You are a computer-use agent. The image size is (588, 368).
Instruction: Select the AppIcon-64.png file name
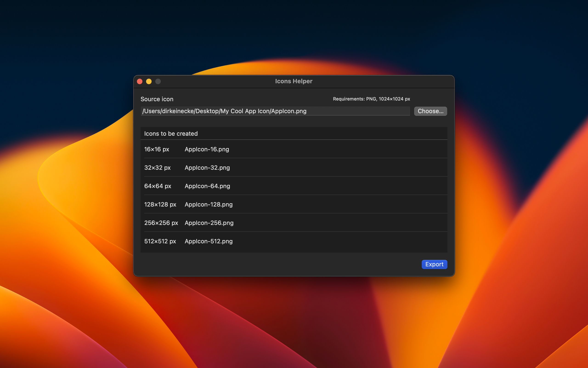207,186
